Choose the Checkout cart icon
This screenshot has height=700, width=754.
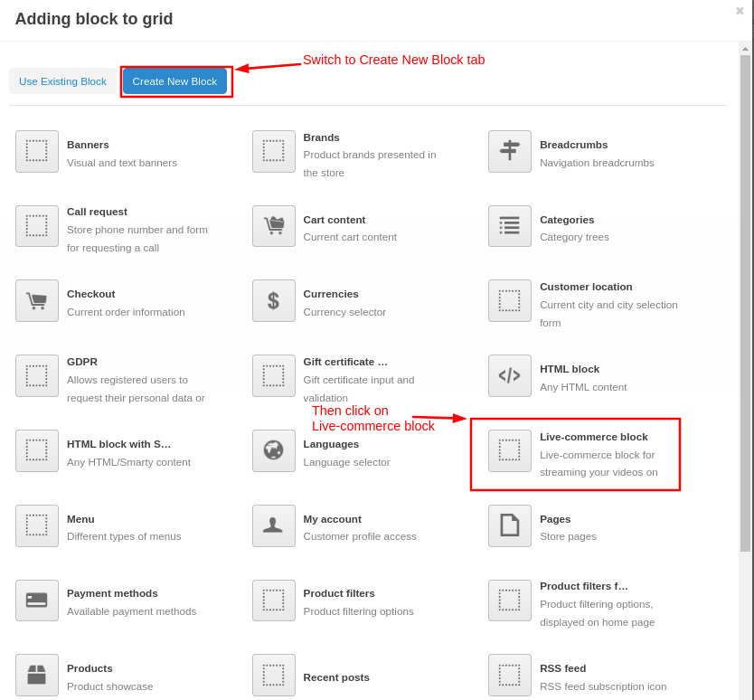pos(37,301)
